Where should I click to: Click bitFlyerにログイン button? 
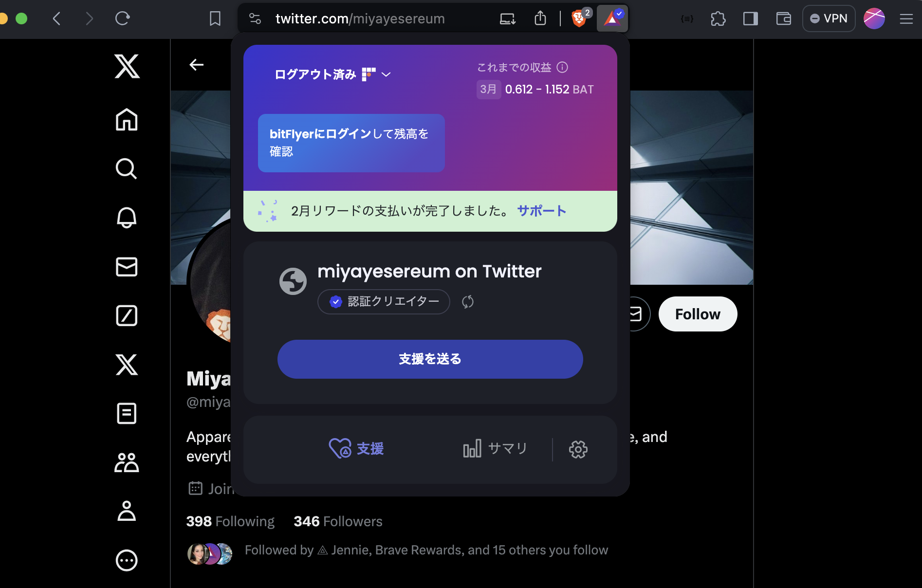tap(351, 143)
